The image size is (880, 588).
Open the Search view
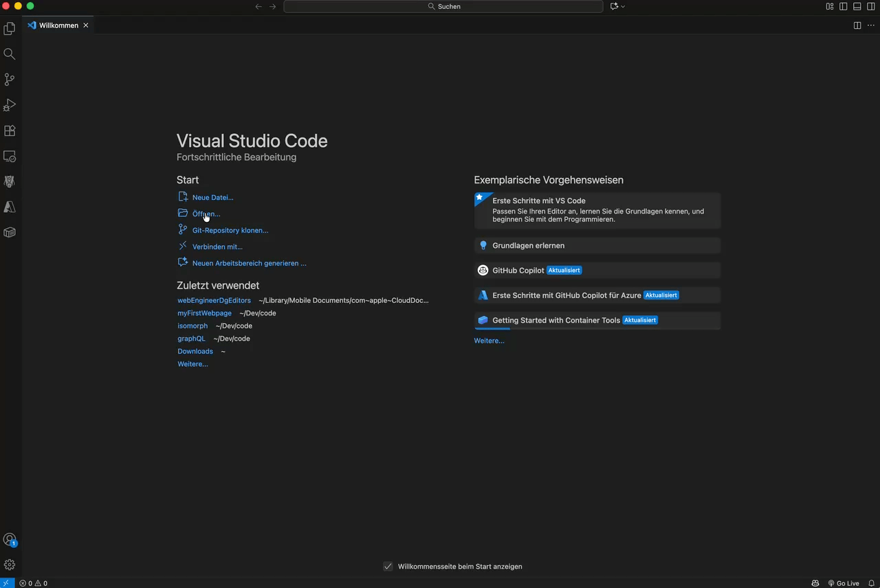pos(10,54)
